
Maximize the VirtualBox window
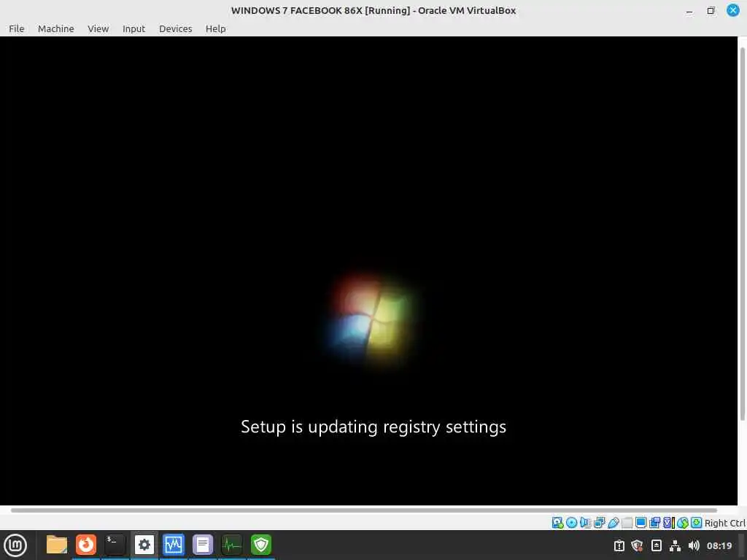pos(711,10)
